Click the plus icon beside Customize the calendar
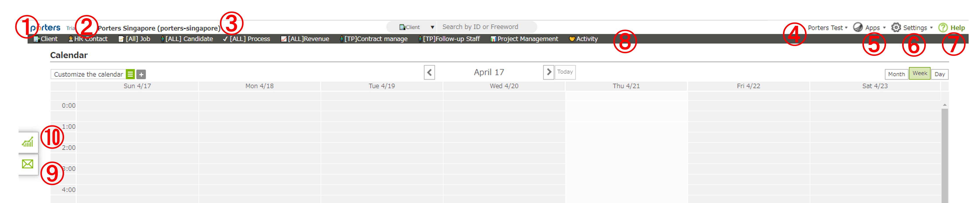Screen dimensions: 980x203 click(141, 74)
